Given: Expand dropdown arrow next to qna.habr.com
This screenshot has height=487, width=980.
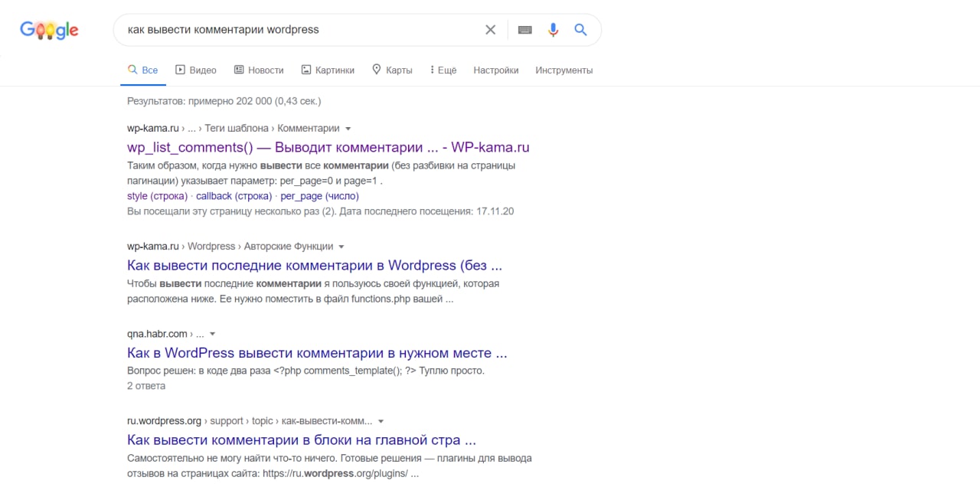Looking at the screenshot, I should click(212, 334).
